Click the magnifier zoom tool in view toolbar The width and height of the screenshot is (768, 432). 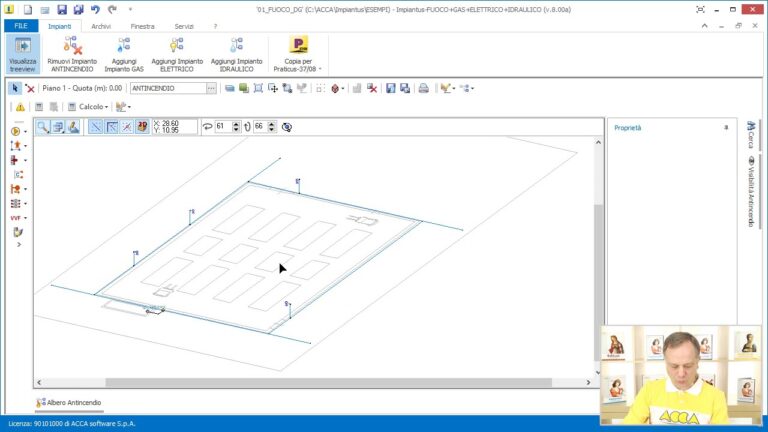pyautogui.click(x=43, y=127)
